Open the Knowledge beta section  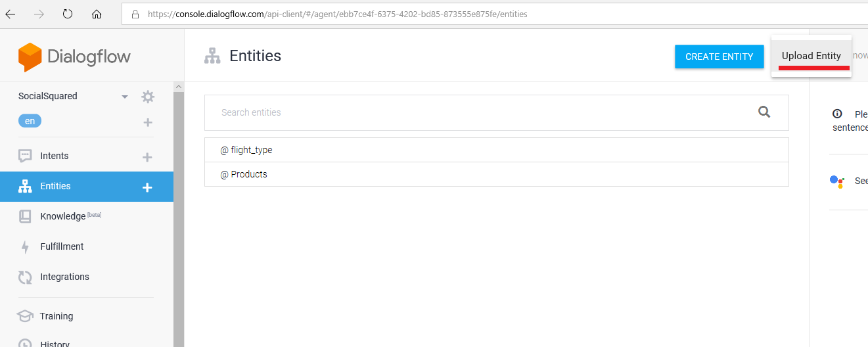(63, 216)
